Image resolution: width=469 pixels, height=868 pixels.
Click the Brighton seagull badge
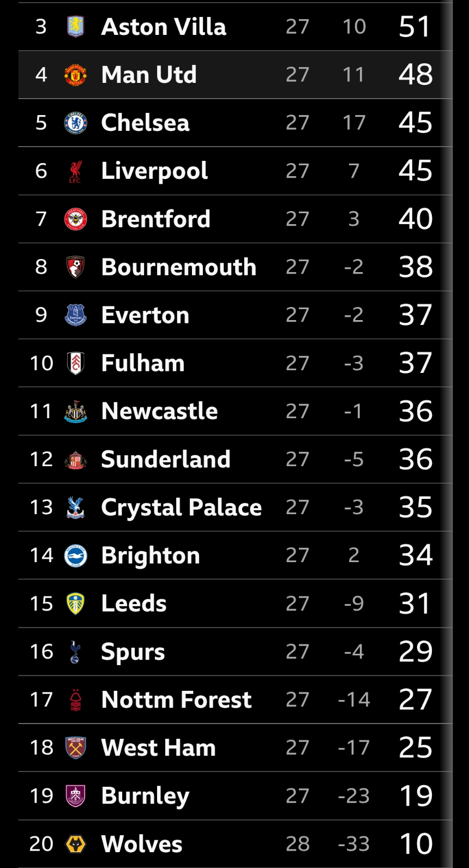coord(75,556)
